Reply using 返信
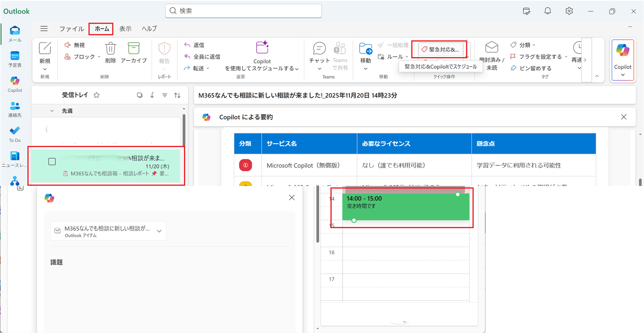Viewport: 644px width, 333px height. 194,45
